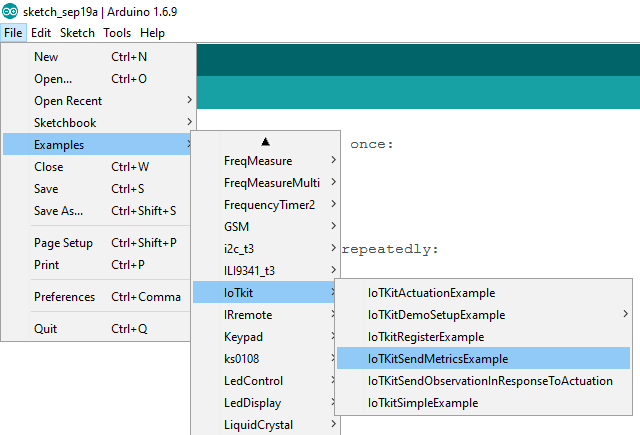This screenshot has height=435, width=640.
Task: Click the 'once:' comment text in editor
Action: (372, 144)
